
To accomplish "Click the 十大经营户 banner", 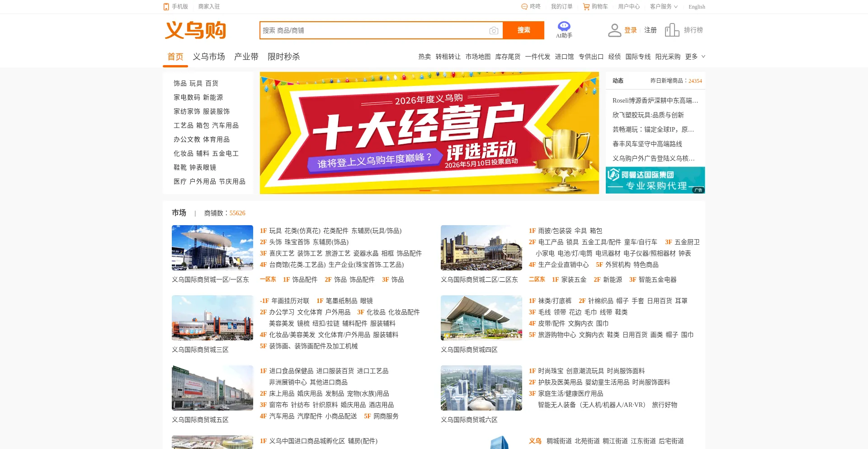I will point(429,133).
